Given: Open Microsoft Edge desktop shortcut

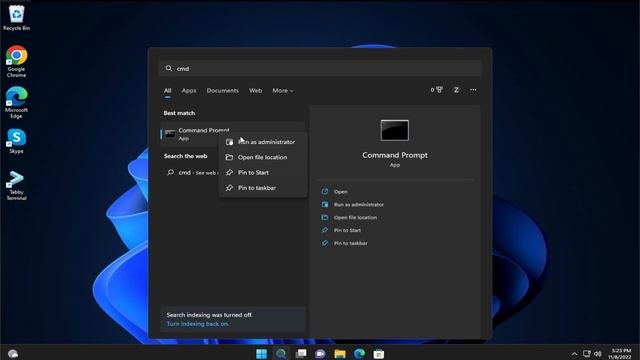Looking at the screenshot, I should pos(16,102).
